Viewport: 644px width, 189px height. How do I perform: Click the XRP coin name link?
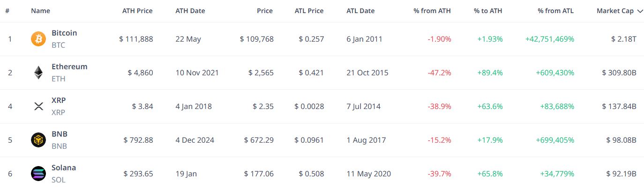pyautogui.click(x=58, y=100)
